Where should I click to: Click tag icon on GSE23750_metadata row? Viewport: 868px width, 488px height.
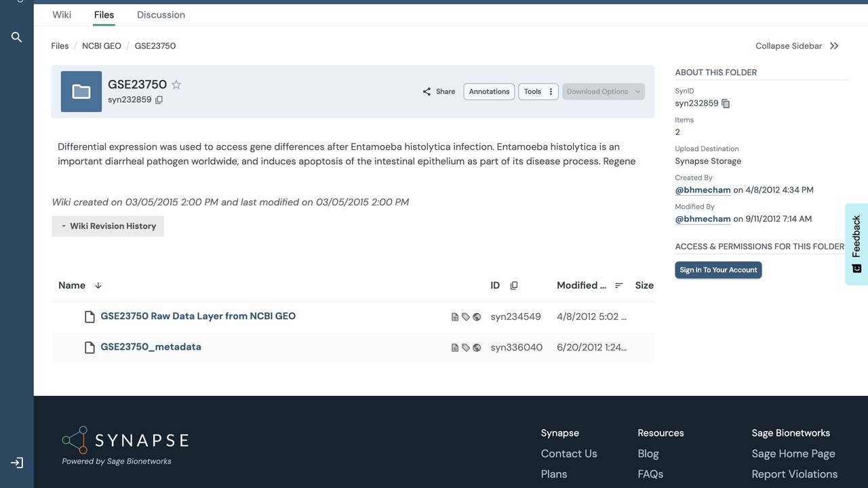click(466, 348)
